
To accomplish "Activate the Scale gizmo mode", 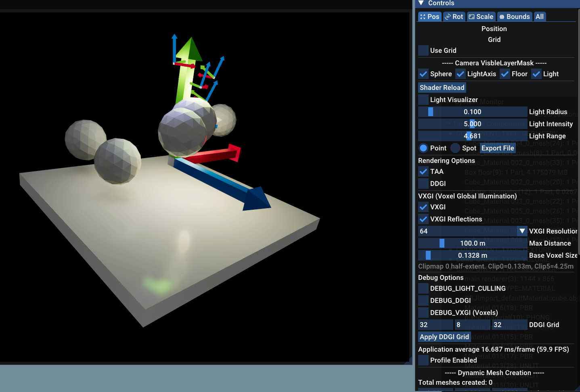I will coord(481,17).
